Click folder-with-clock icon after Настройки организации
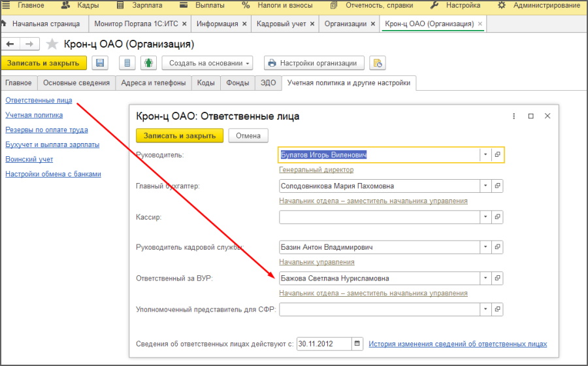Viewport: 588px width, 366px height. [377, 63]
